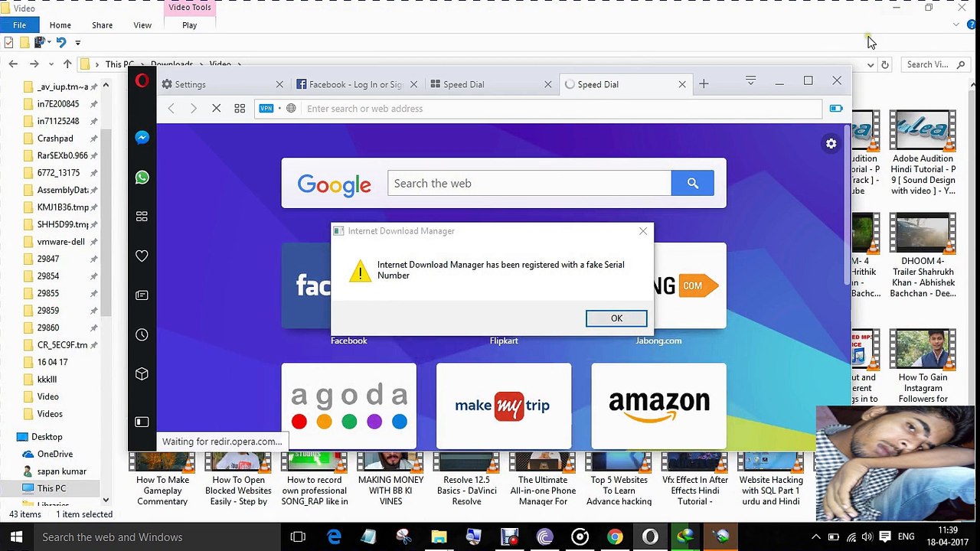Image resolution: width=980 pixels, height=551 pixels.
Task: Go forward in Opera browser
Action: (194, 109)
